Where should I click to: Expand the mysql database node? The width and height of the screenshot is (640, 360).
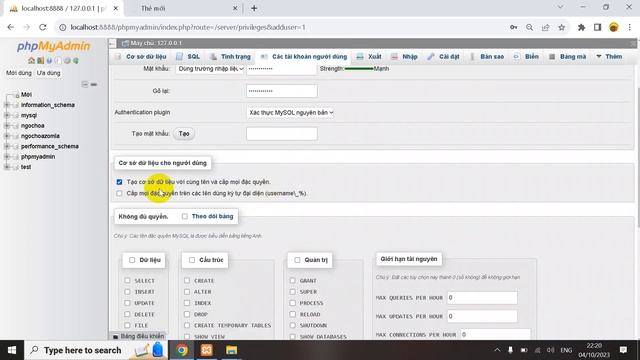pos(7,116)
